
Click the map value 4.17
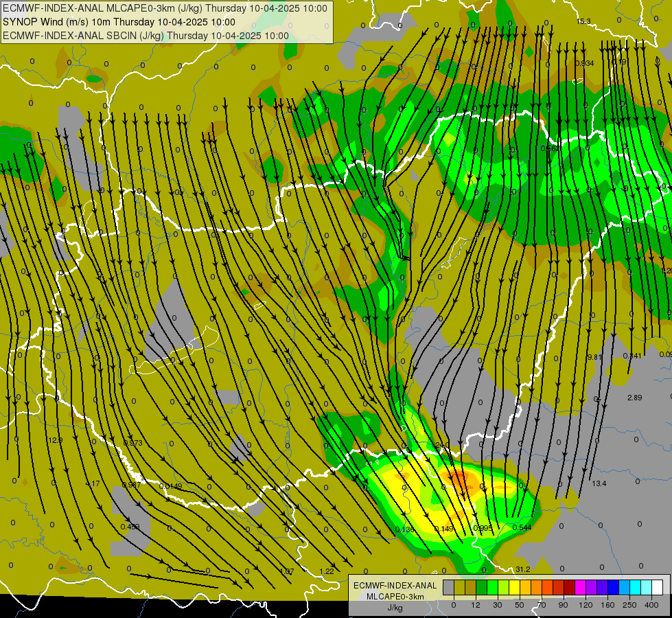click(x=93, y=484)
